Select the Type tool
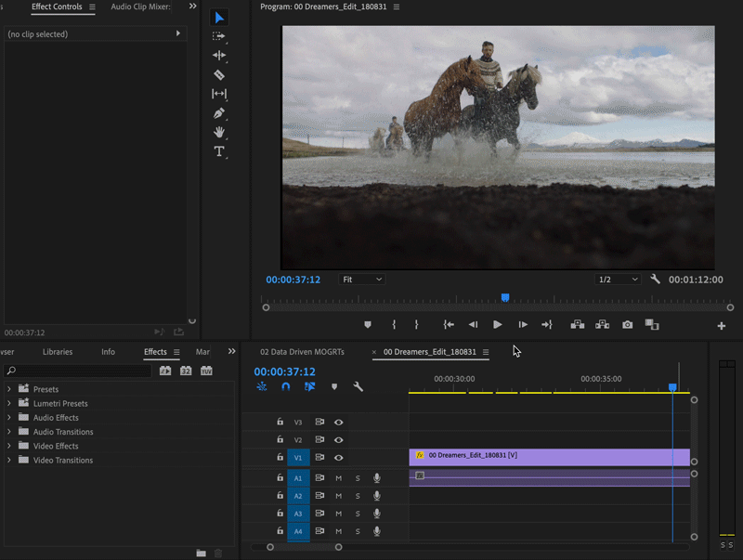Viewport: 743px width, 560px height. (219, 151)
